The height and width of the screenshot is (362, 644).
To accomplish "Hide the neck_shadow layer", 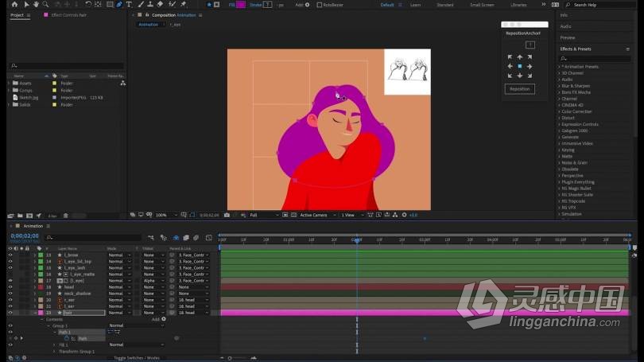I will pyautogui.click(x=10, y=294).
